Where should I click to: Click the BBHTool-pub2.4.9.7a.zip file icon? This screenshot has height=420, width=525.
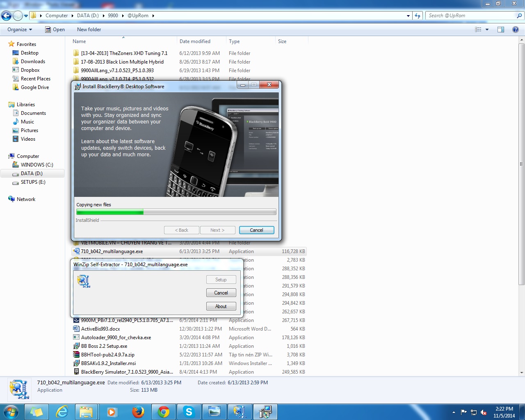click(76, 355)
